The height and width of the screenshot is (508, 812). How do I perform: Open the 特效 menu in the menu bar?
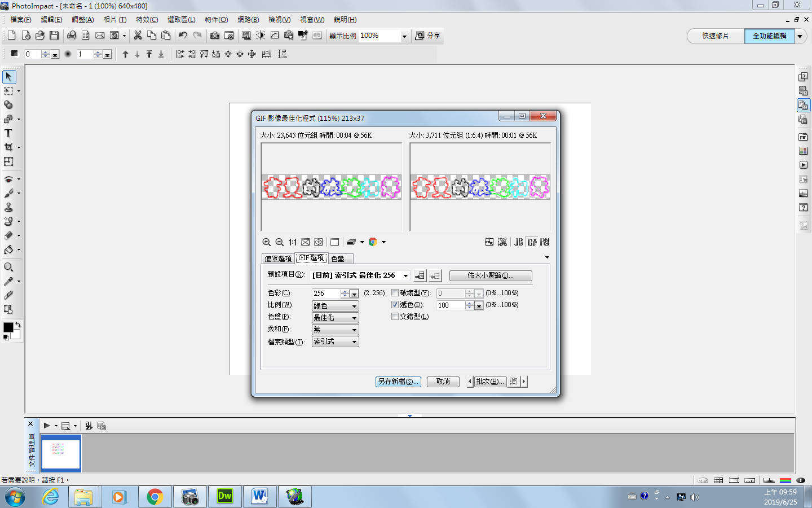[147, 20]
